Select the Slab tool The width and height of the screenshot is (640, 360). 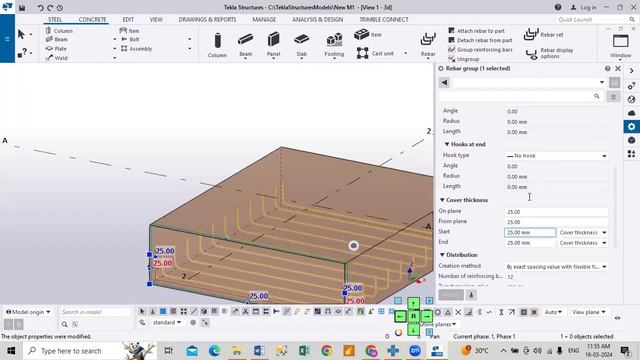302,45
